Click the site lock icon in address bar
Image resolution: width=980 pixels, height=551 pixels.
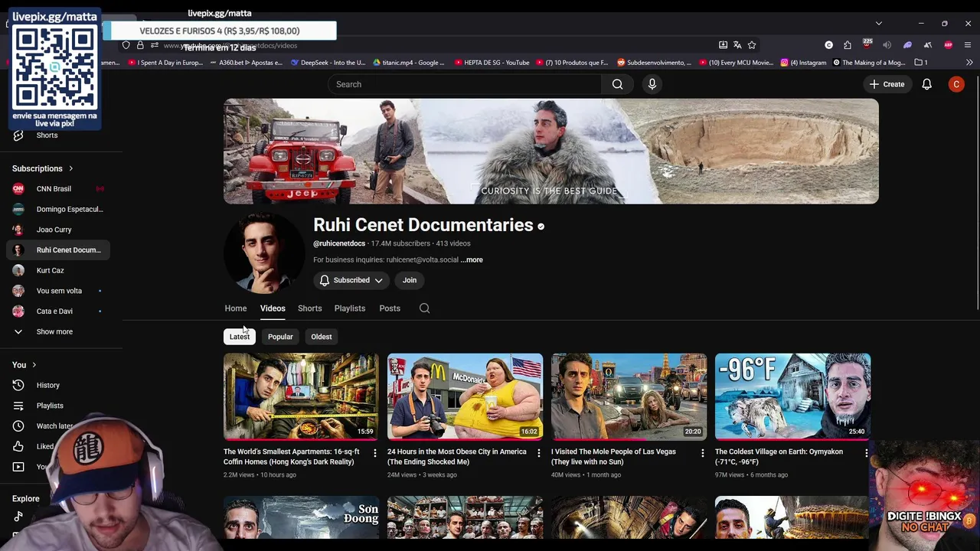(x=140, y=45)
